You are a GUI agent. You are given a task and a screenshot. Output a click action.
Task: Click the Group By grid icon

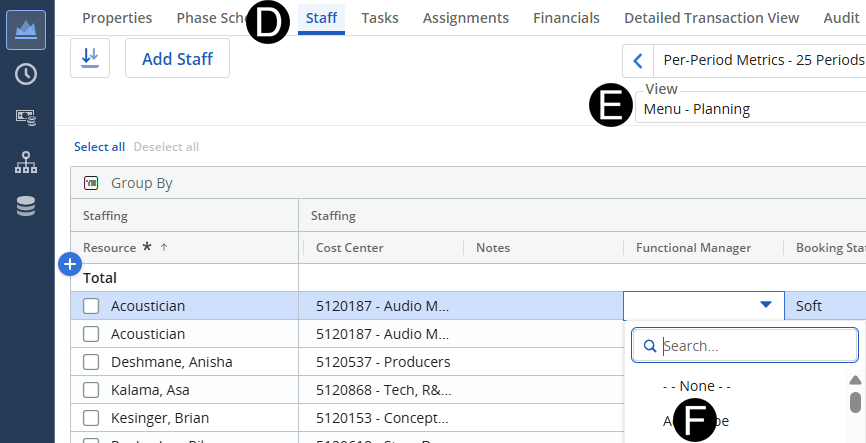91,183
